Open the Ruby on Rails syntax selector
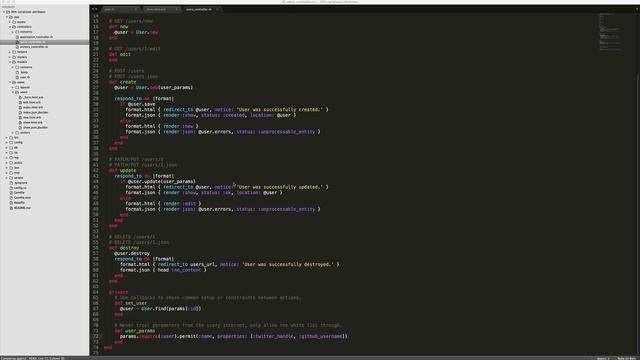The image size is (640, 360). click(x=626, y=358)
